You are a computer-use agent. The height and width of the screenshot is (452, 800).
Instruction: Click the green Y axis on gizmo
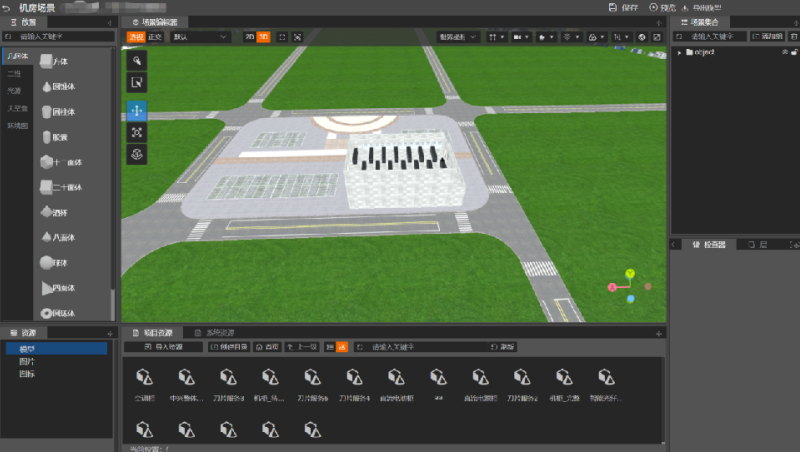tap(630, 272)
